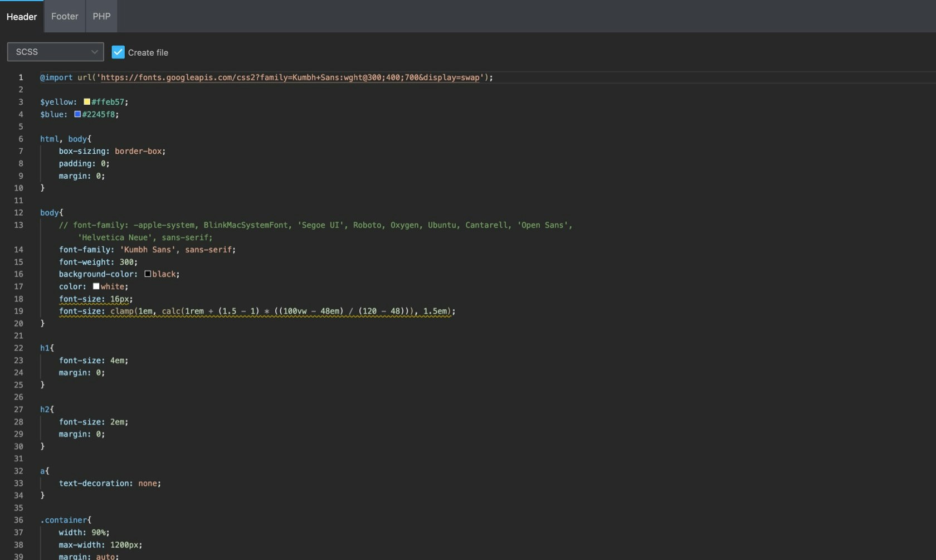Click the commented-out font-family line

click(312, 225)
